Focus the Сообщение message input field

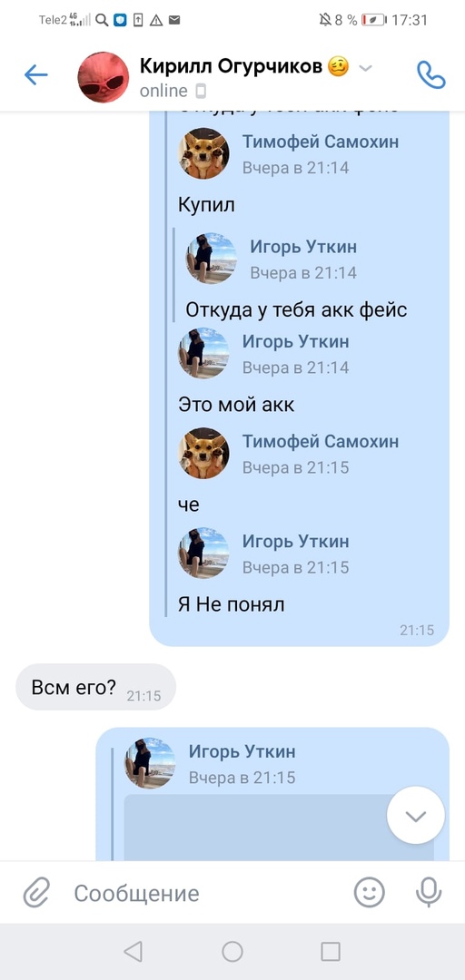[x=206, y=893]
